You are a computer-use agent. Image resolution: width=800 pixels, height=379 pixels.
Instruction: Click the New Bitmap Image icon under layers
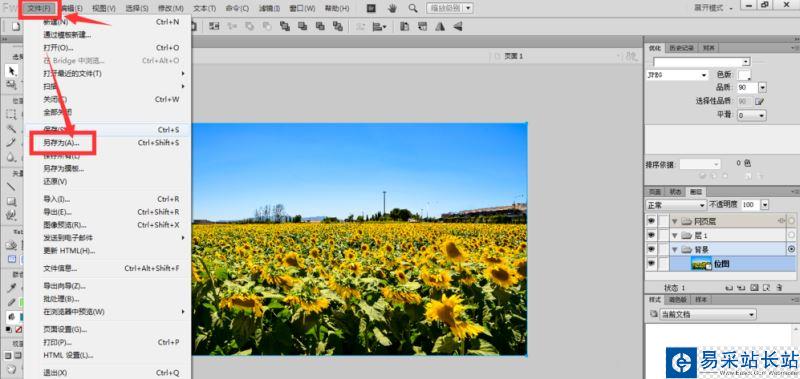tap(766, 288)
